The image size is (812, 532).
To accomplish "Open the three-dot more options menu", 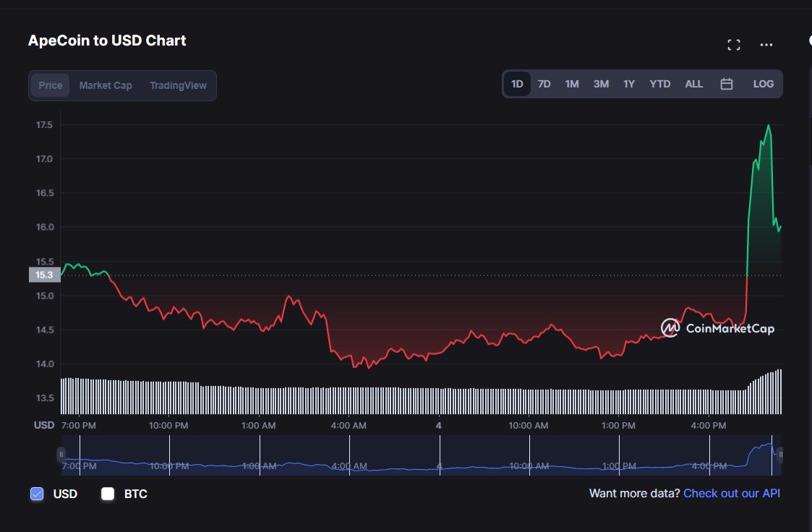I will click(766, 46).
